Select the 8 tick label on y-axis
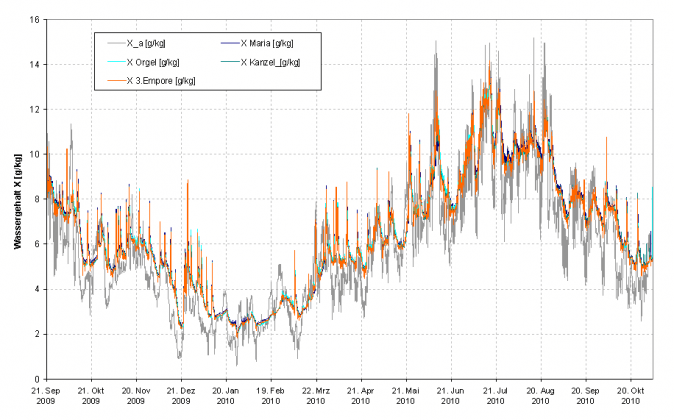Viewport: 674px width, 420px height. pos(36,199)
